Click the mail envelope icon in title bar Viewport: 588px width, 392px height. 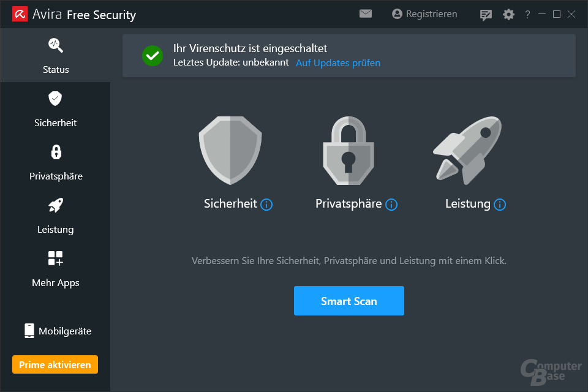pyautogui.click(x=366, y=13)
